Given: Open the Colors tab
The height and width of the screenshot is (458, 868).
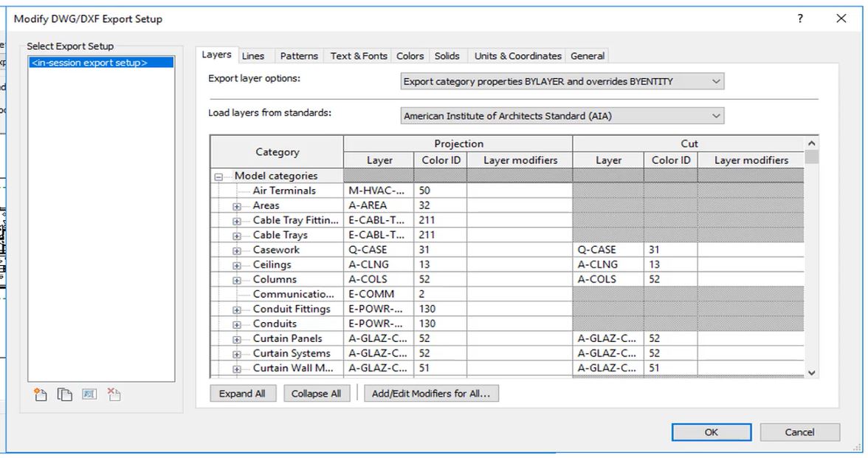Looking at the screenshot, I should (410, 56).
